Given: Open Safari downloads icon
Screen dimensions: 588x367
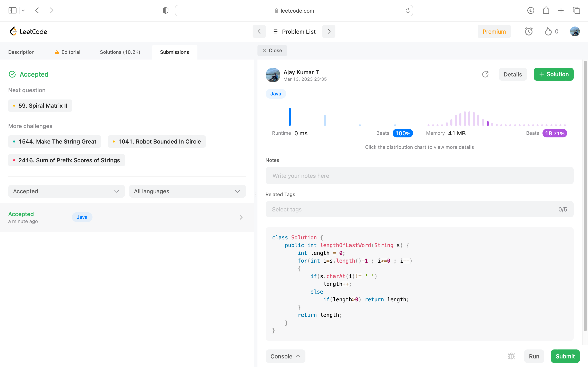Looking at the screenshot, I should tap(530, 10).
